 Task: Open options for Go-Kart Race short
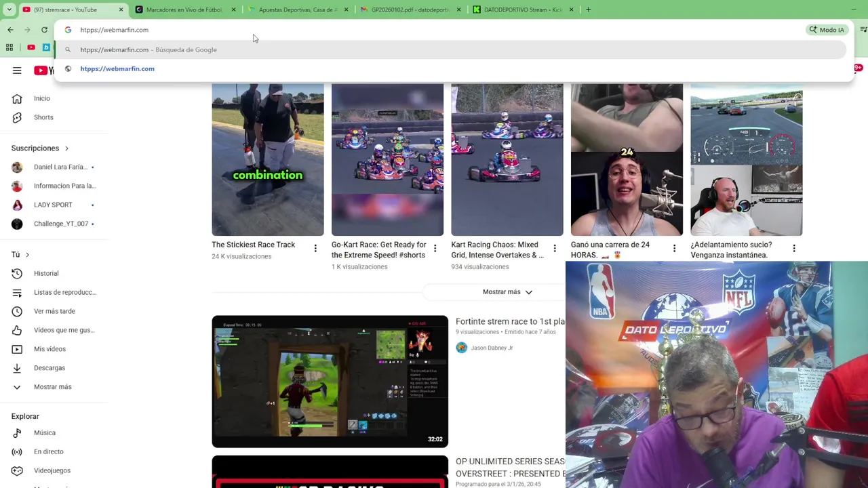[x=435, y=249]
